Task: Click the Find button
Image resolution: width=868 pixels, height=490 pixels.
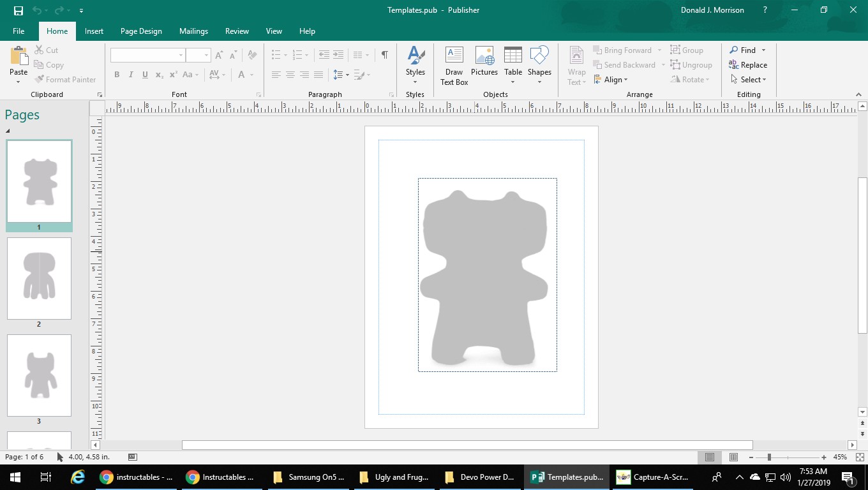Action: click(743, 50)
